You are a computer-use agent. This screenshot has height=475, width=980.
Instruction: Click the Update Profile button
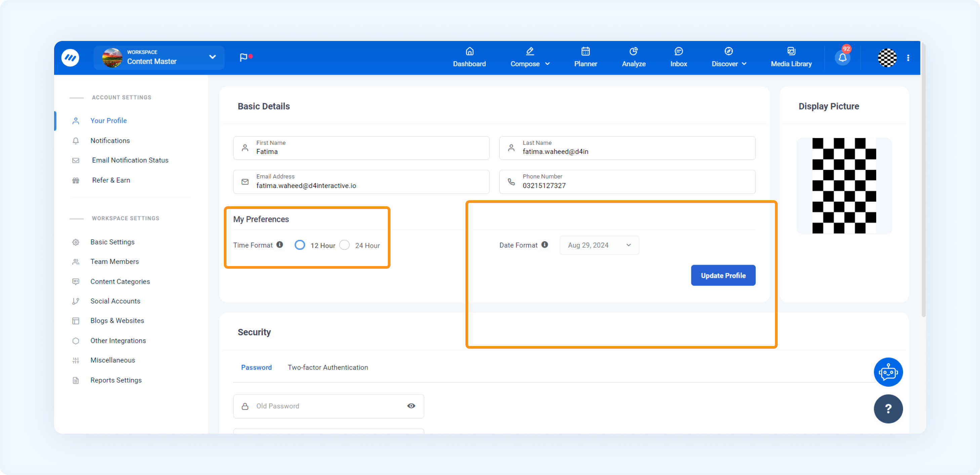(x=723, y=275)
